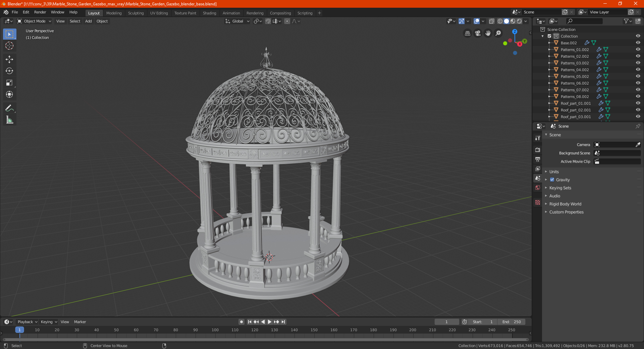Toggle snapping magnet
Viewport: 644px width, 349px height.
(x=268, y=21)
